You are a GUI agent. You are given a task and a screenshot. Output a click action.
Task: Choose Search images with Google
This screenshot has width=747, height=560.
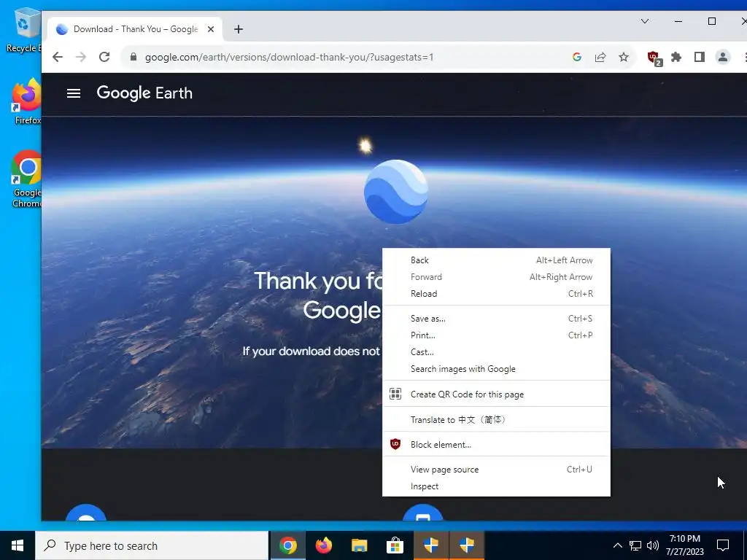coord(496,369)
